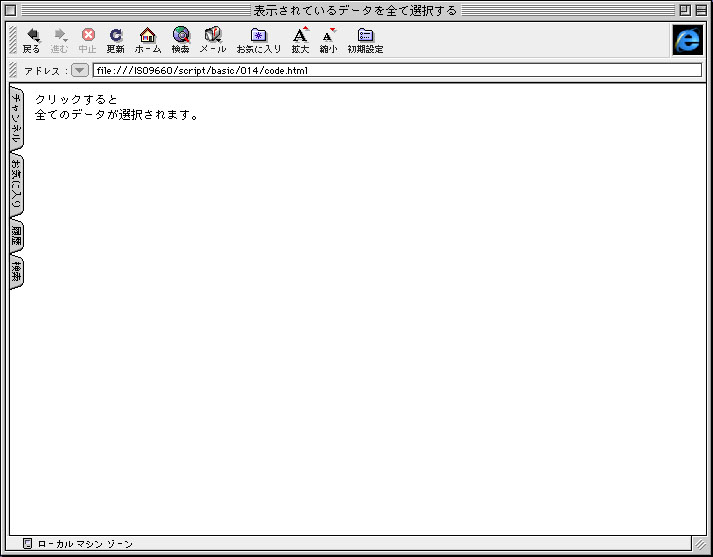
Task: Collapse window using title bar windowshade box
Action: coord(700,9)
